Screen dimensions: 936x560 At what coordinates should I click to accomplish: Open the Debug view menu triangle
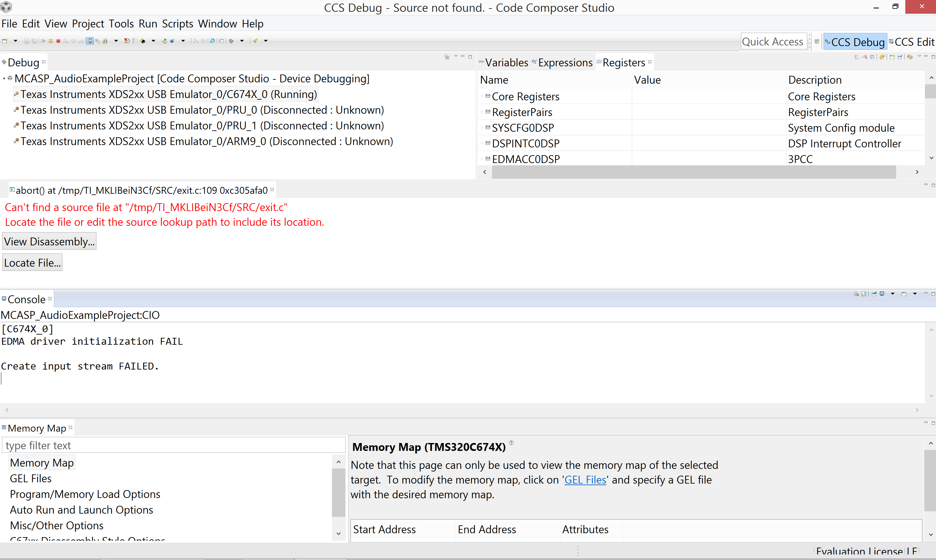coord(456,56)
